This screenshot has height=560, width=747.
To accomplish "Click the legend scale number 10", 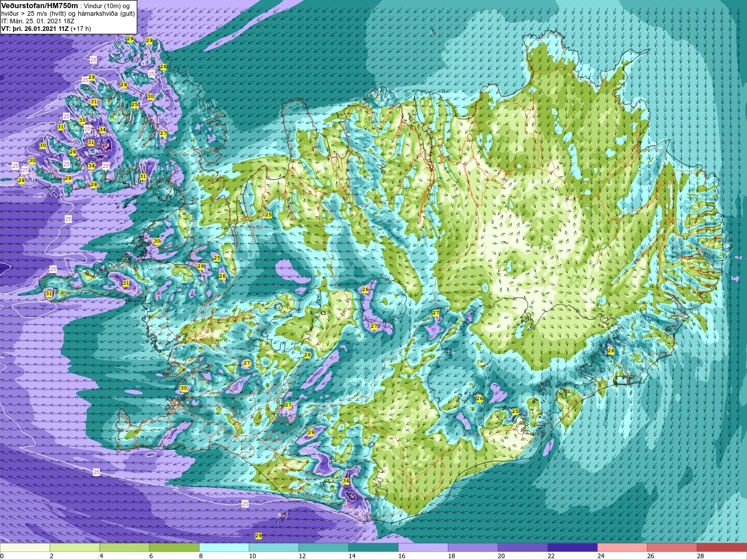I will pos(252,556).
